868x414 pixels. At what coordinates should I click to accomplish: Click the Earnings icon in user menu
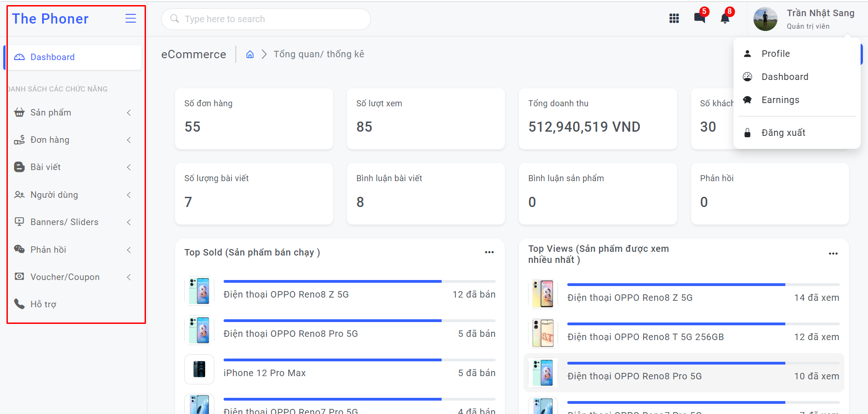[747, 100]
